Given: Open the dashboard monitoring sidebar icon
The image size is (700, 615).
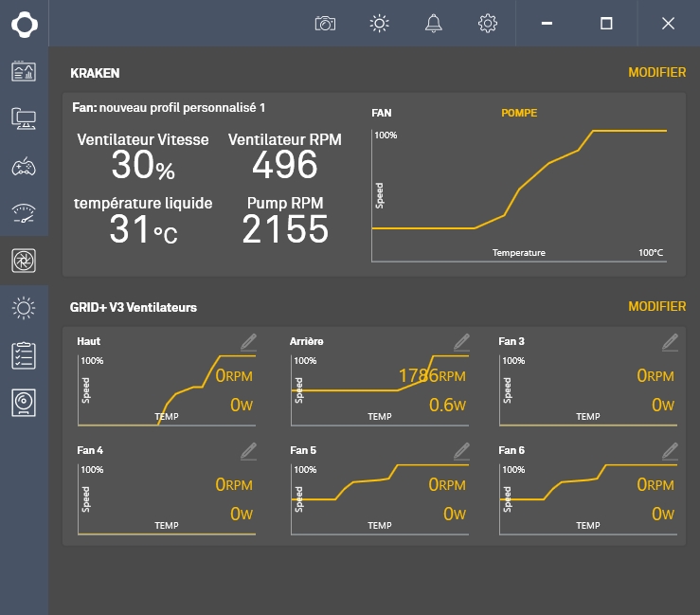Looking at the screenshot, I should click(24, 71).
